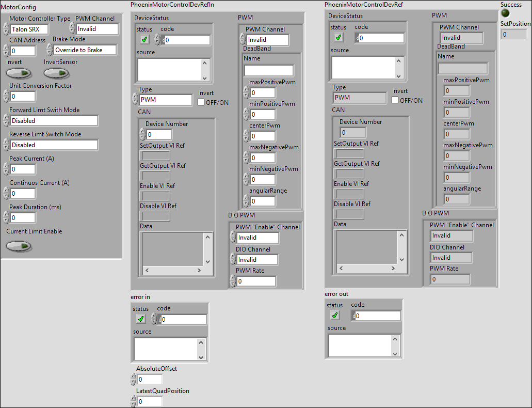532x408 pixels.
Task: Open Reverse Limit Switch Mode dropdown
Action: click(54, 145)
